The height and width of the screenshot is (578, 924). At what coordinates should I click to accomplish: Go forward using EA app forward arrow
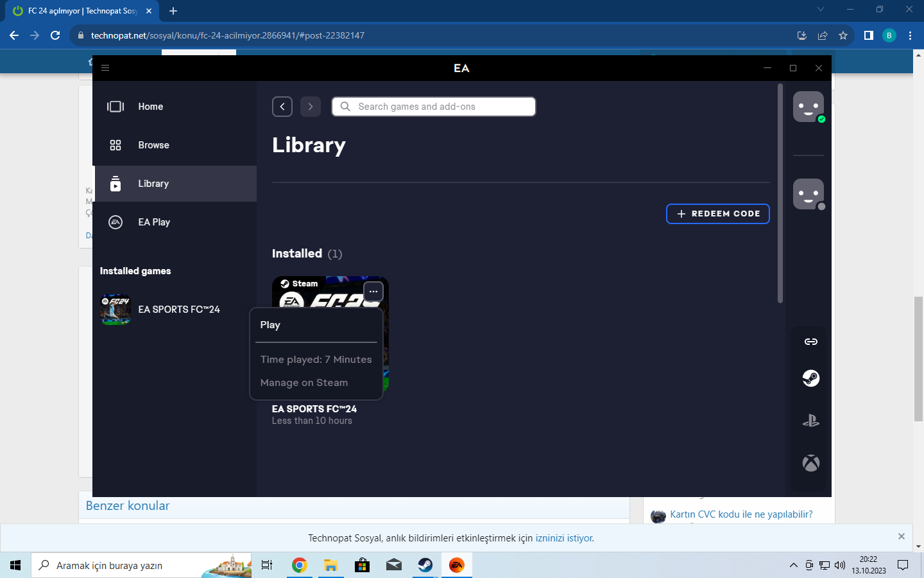tap(311, 107)
